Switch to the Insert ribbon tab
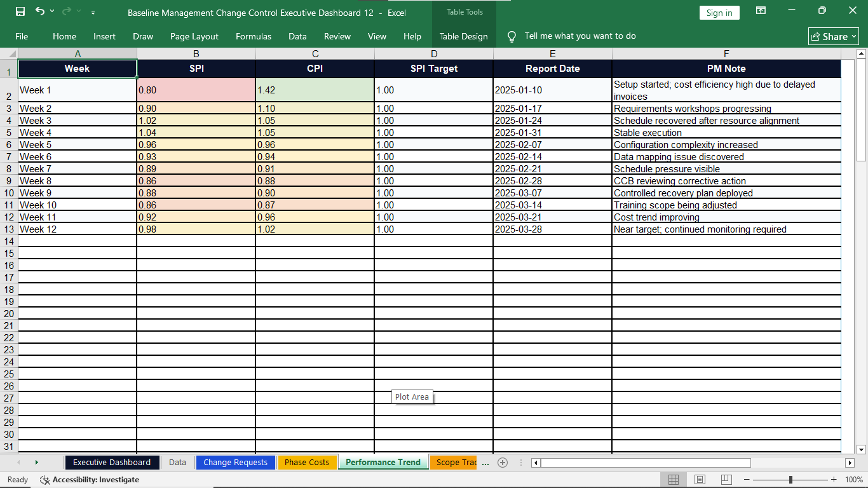The height and width of the screenshot is (488, 868). tap(104, 36)
